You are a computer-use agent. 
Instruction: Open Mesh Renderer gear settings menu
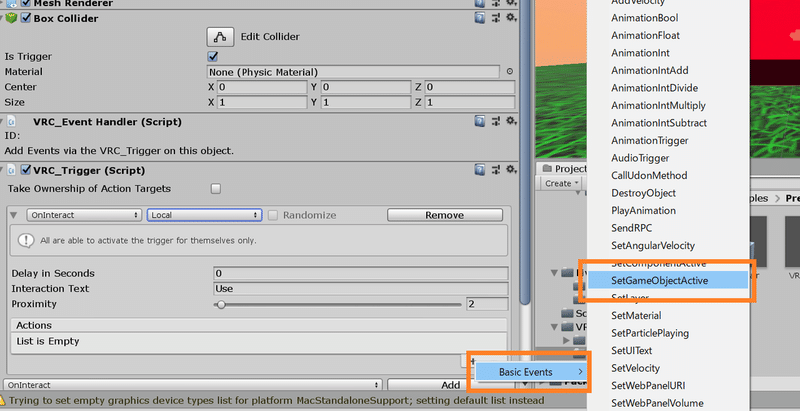511,3
